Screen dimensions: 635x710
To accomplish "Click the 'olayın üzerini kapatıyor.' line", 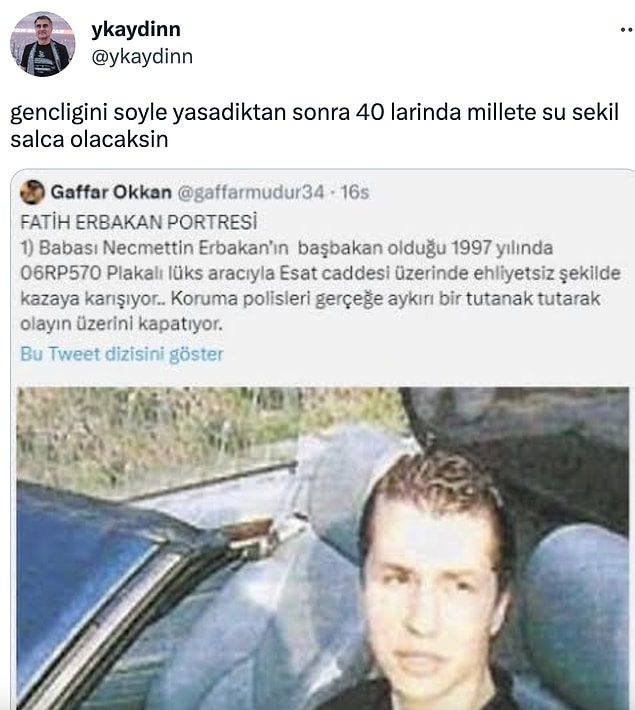I will (x=121, y=324).
